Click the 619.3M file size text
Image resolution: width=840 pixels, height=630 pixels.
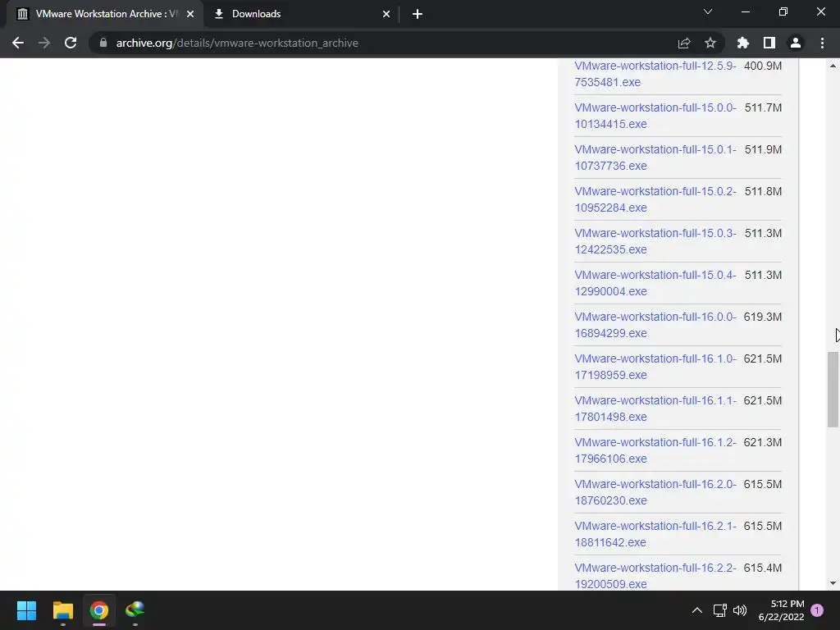tap(763, 317)
